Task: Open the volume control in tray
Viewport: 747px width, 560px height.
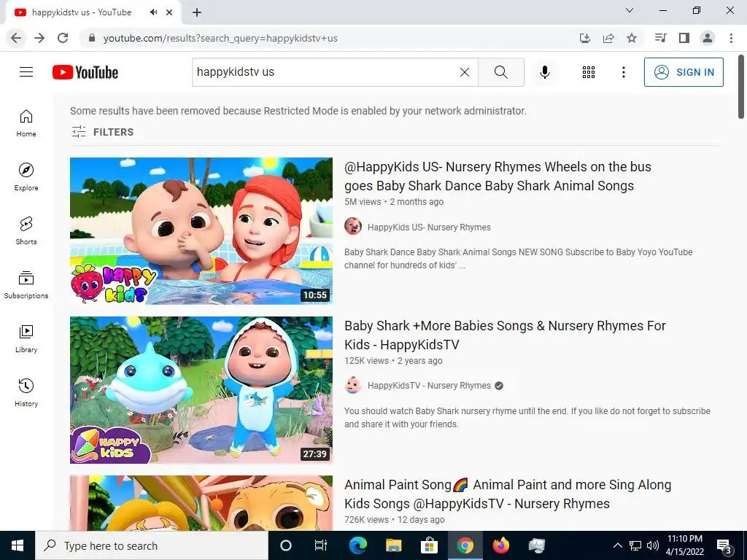Action: (653, 545)
